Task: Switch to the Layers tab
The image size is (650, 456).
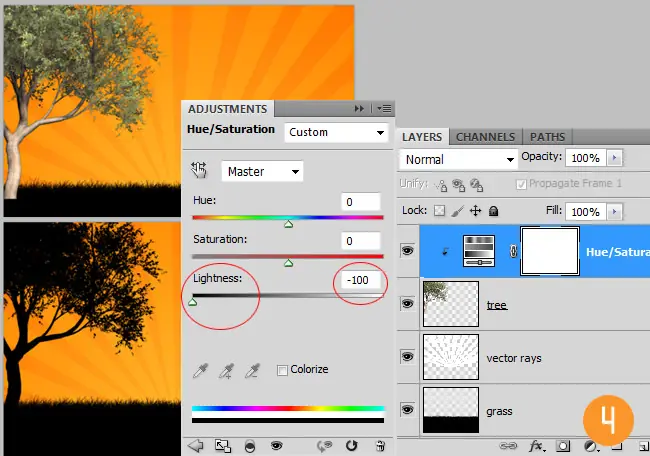Action: point(422,137)
